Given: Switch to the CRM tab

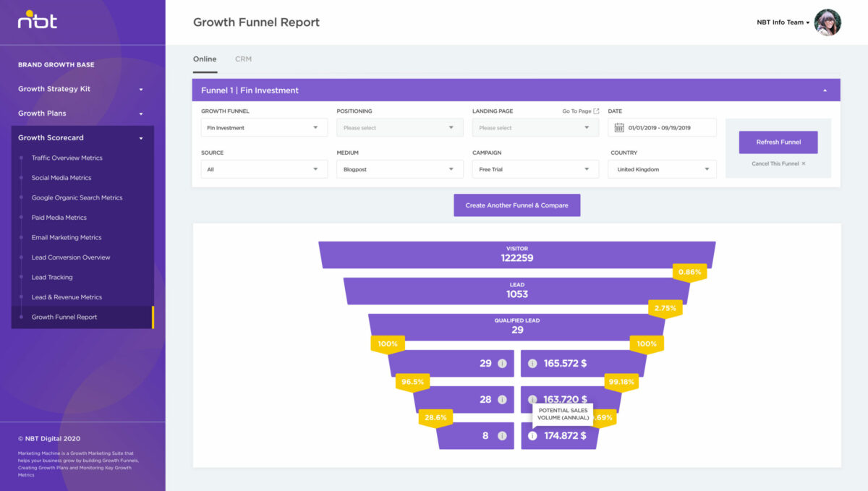Looking at the screenshot, I should pos(244,59).
